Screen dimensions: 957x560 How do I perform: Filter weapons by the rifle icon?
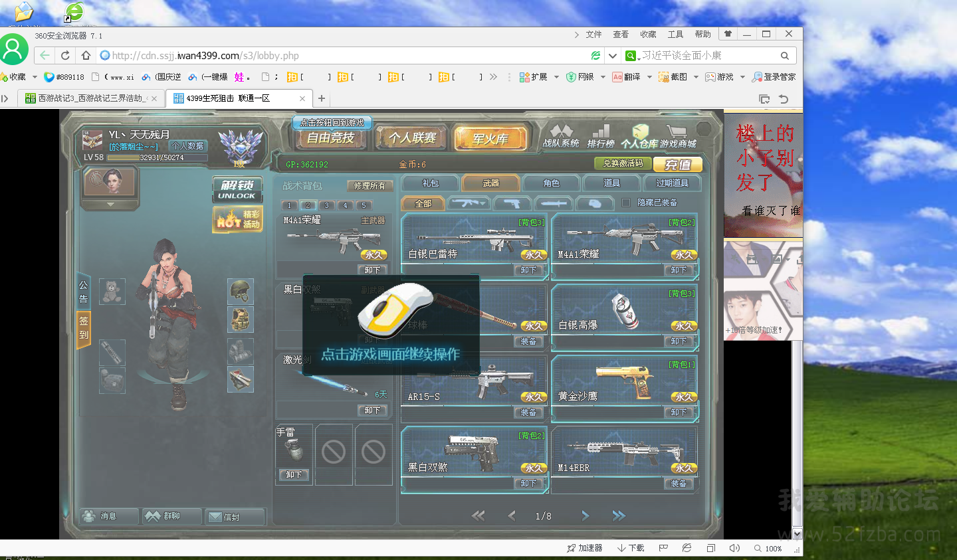point(468,203)
